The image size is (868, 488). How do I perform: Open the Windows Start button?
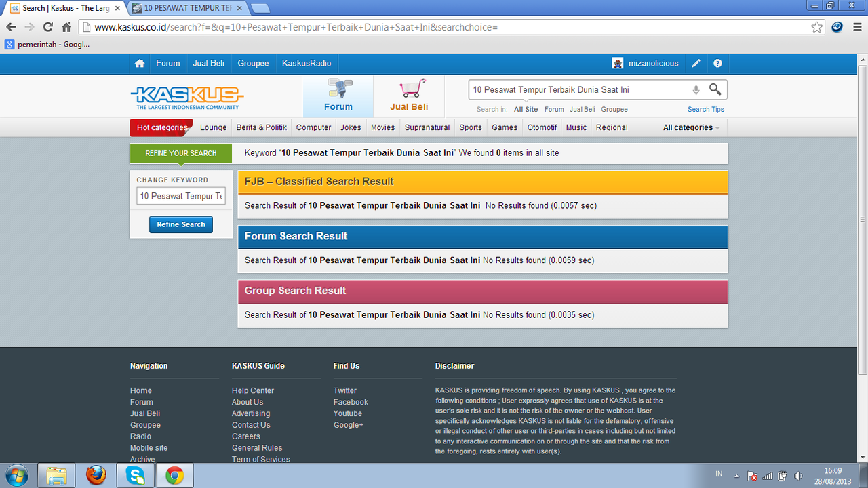(x=16, y=475)
